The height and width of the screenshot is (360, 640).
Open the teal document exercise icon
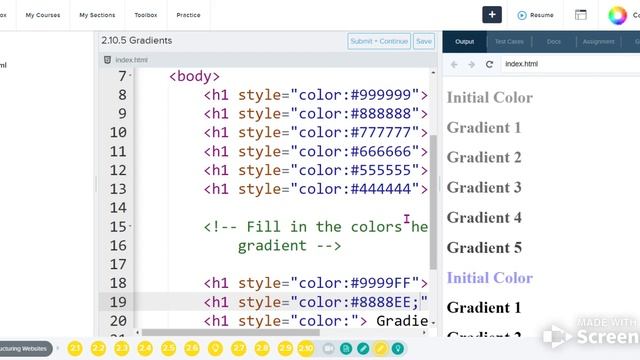pyautogui.click(x=346, y=349)
